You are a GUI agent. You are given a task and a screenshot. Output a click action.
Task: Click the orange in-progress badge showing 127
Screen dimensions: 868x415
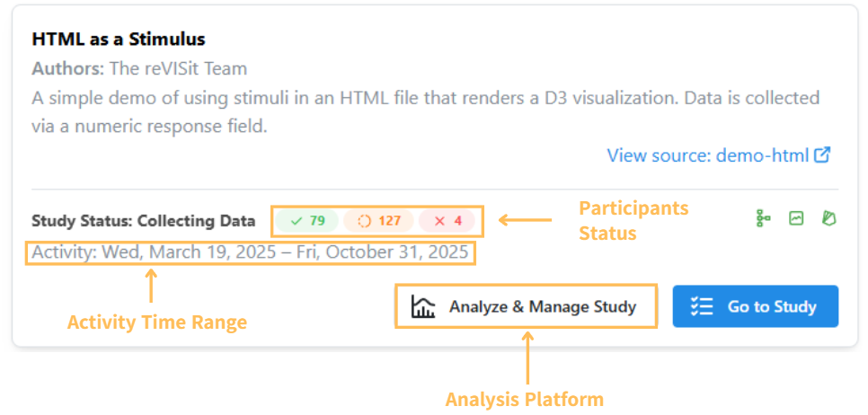pyautogui.click(x=378, y=221)
